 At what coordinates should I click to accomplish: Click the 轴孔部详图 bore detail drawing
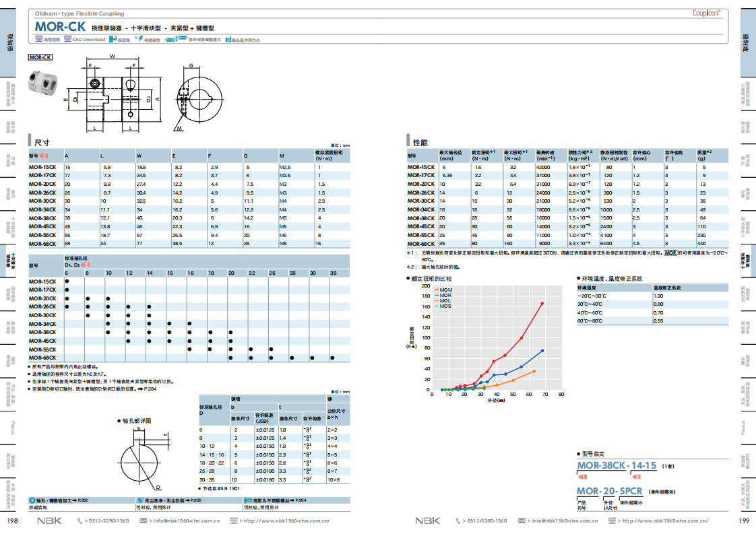pos(143,458)
